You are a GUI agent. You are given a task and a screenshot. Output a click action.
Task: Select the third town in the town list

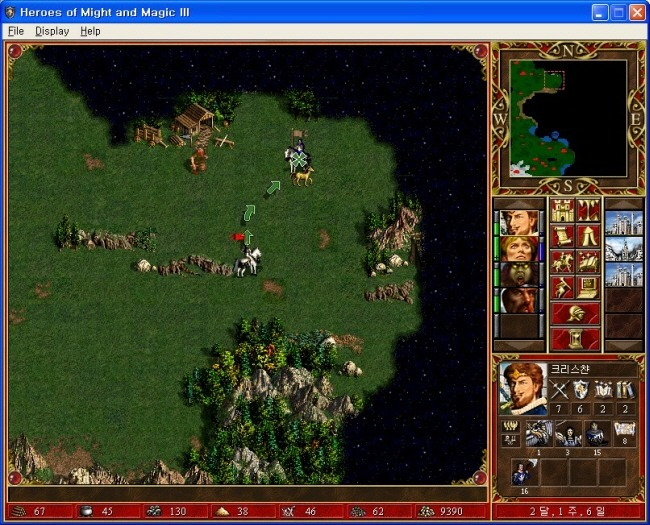click(624, 275)
